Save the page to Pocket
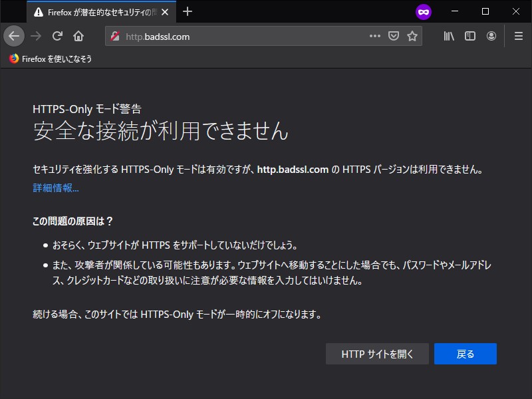Image resolution: width=532 pixels, height=399 pixels. pyautogui.click(x=394, y=36)
